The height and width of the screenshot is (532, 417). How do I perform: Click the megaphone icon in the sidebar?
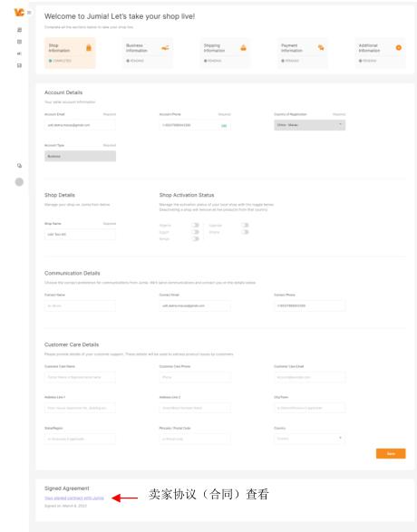pos(19,53)
